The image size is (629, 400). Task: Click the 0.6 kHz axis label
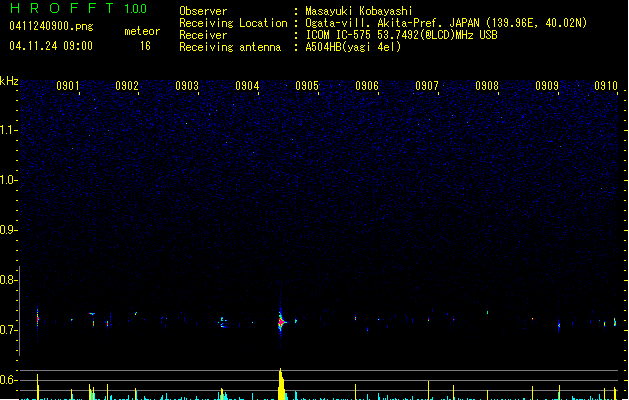[x=8, y=380]
